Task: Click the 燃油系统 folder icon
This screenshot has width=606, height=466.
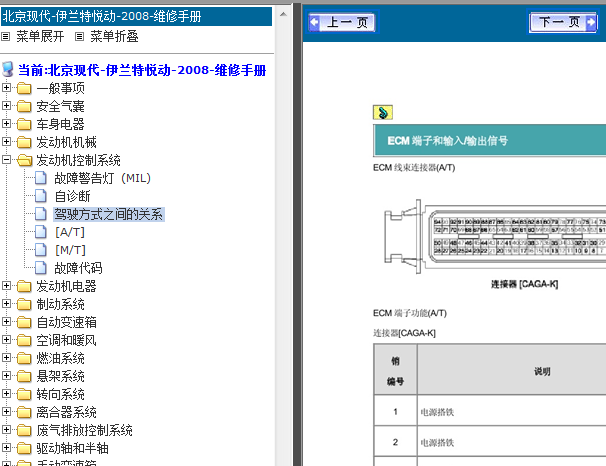Action: (24, 358)
